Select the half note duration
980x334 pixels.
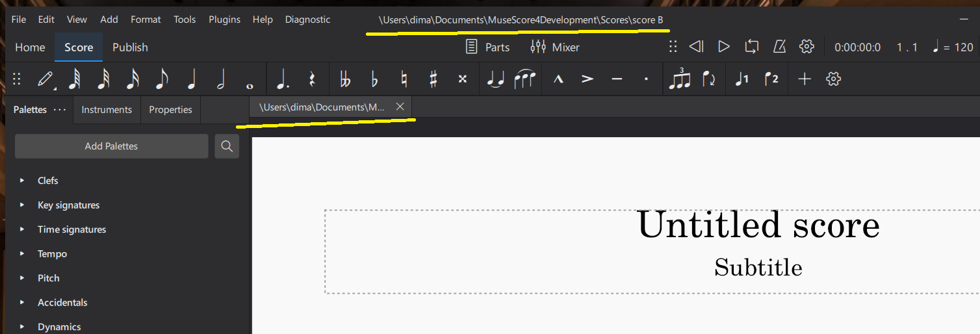[x=221, y=79]
